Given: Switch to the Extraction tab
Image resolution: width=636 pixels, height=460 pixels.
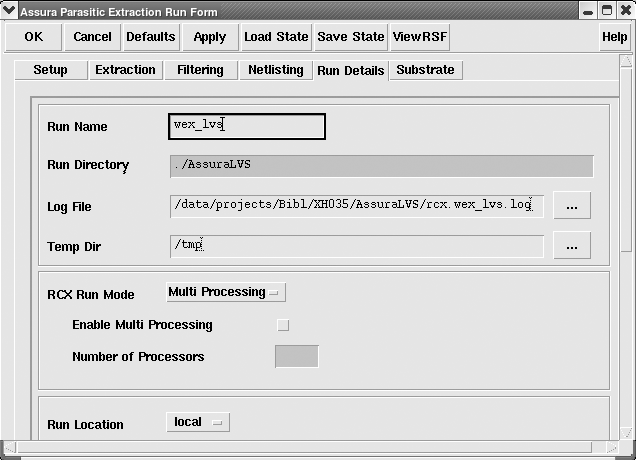Looking at the screenshot, I should tap(126, 70).
